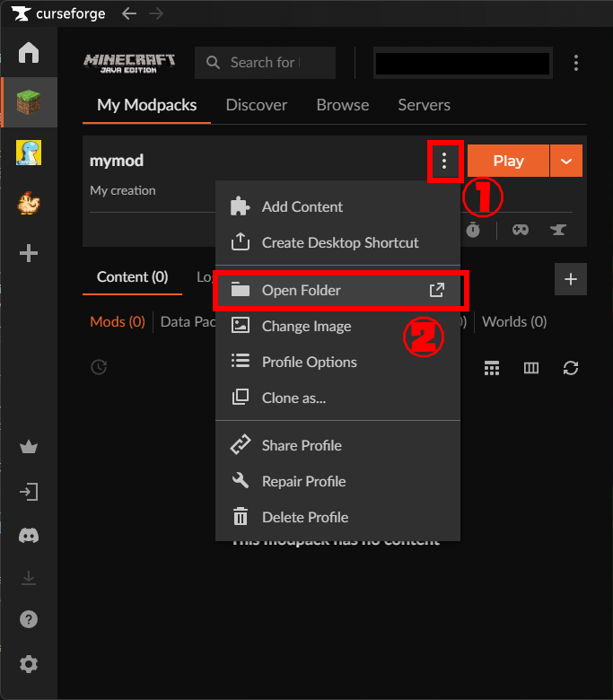
Task: Open the blue dinosaur game icon in sidebar
Action: click(29, 153)
